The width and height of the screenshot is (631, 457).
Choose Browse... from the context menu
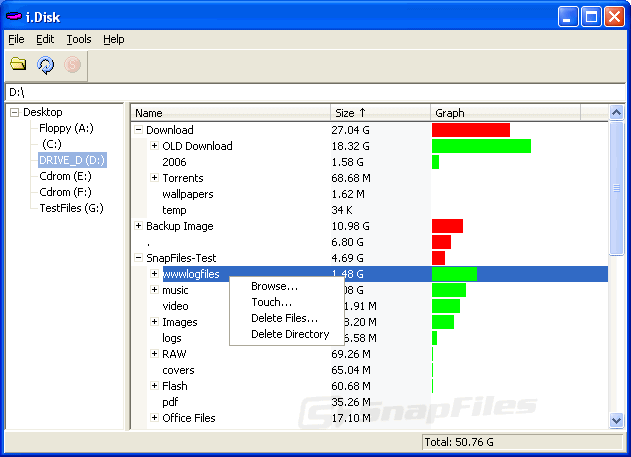pyautogui.click(x=274, y=286)
